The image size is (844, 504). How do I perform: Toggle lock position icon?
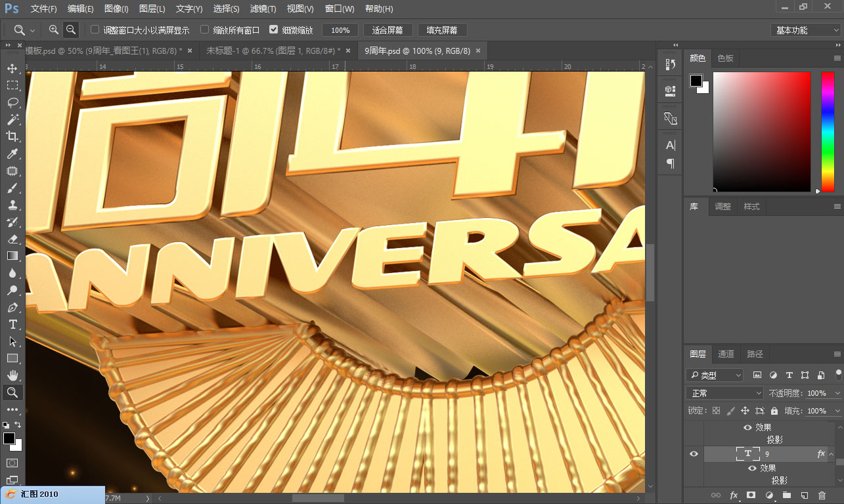pyautogui.click(x=745, y=411)
